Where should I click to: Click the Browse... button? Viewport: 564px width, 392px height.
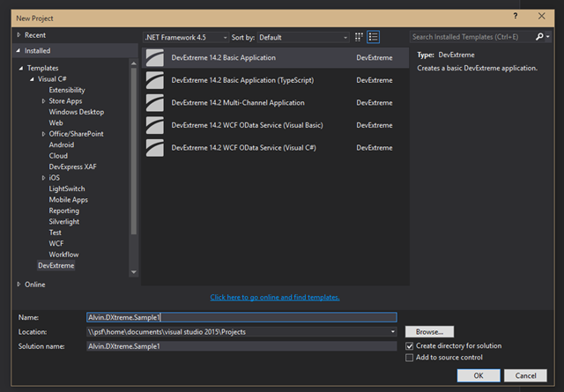(429, 331)
